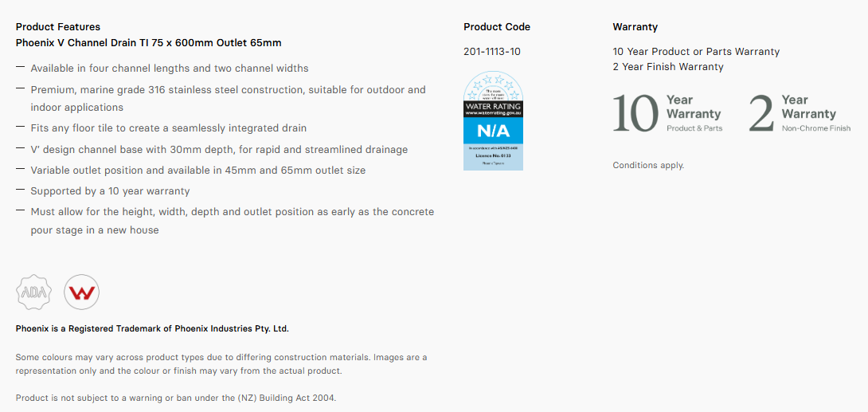The image size is (868, 412).
Task: Click the ADA certification badge icon
Action: point(34,292)
